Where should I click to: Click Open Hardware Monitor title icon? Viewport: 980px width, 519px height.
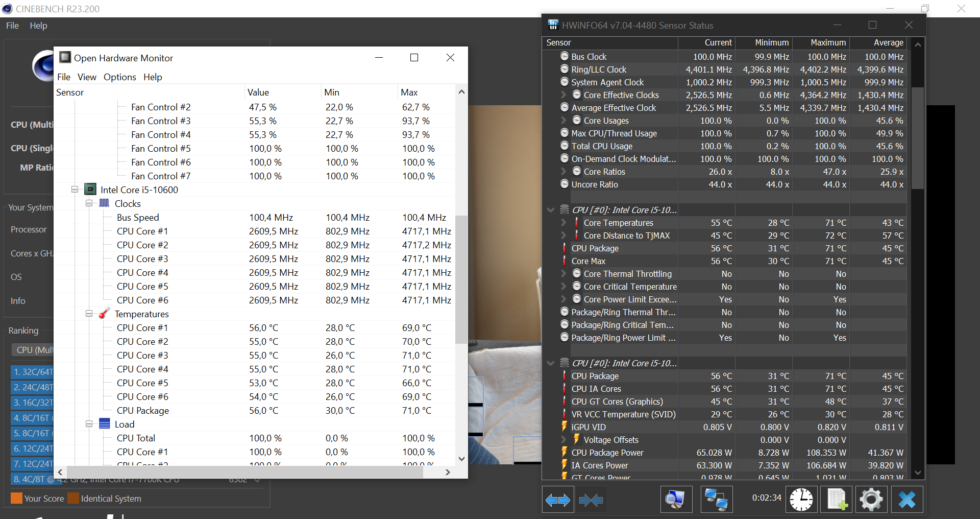[65, 57]
